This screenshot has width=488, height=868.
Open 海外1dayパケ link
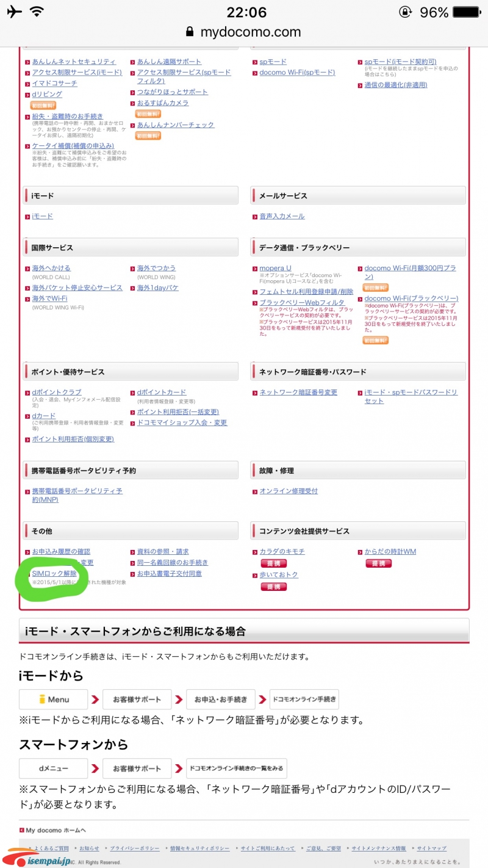[157, 288]
